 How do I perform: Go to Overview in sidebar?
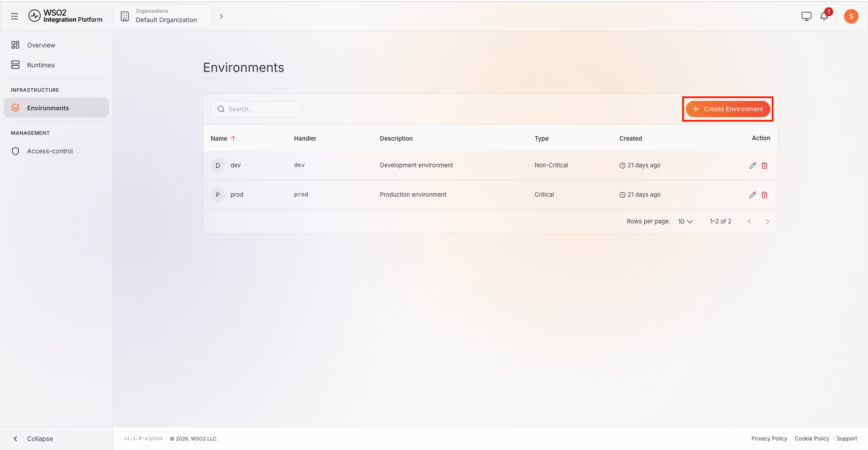[x=57, y=45]
